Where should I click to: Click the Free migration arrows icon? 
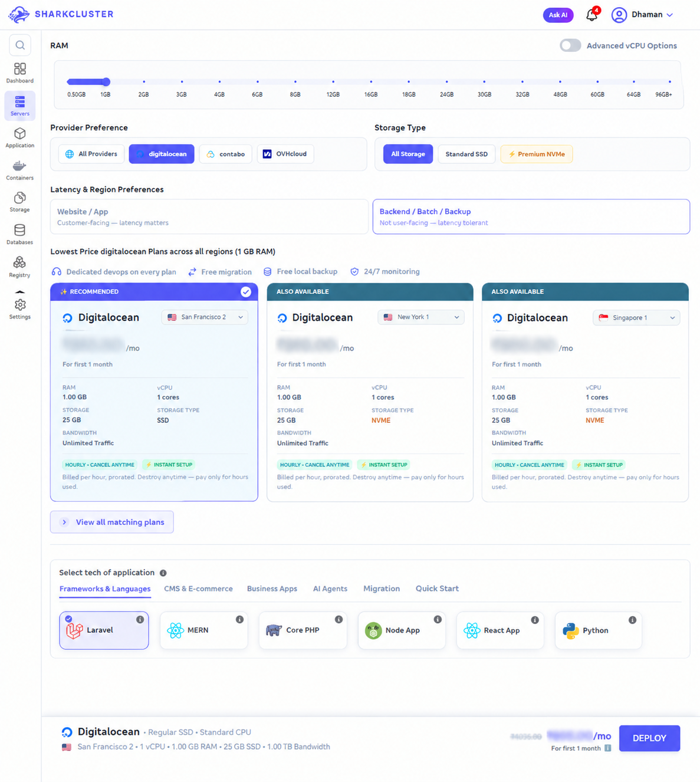click(x=192, y=272)
